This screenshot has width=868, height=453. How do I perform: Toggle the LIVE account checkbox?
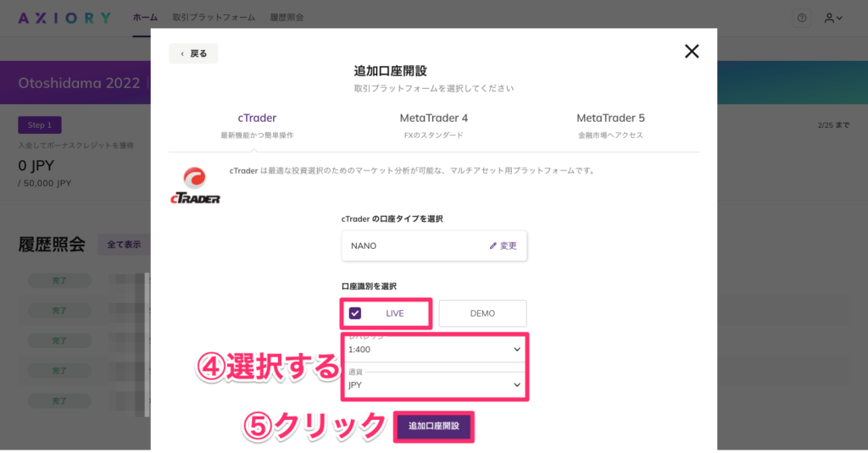point(355,313)
